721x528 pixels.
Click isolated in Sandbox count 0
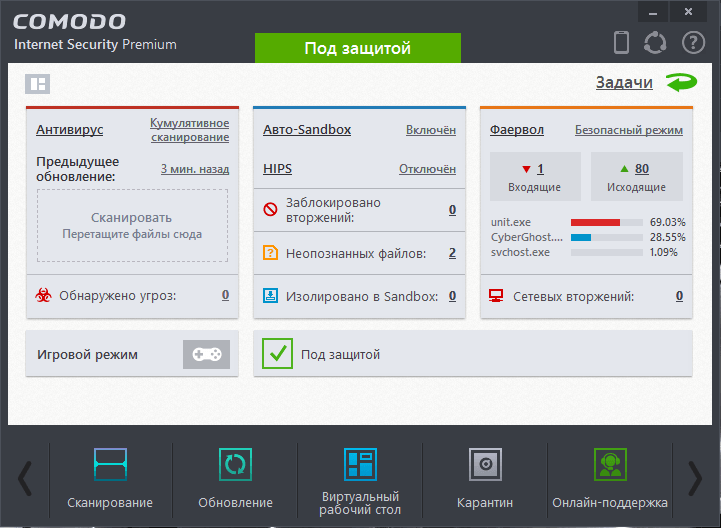pyautogui.click(x=452, y=296)
